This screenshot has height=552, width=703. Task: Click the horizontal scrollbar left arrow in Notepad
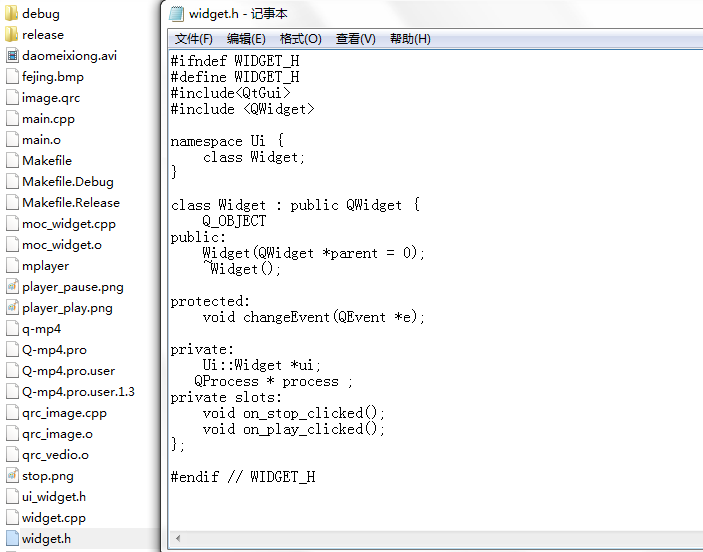coord(178,538)
